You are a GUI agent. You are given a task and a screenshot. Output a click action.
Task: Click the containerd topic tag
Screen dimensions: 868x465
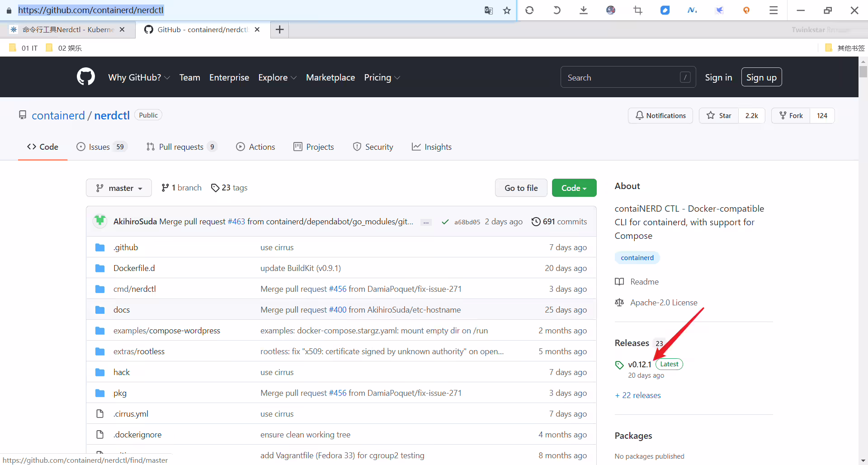pos(637,258)
